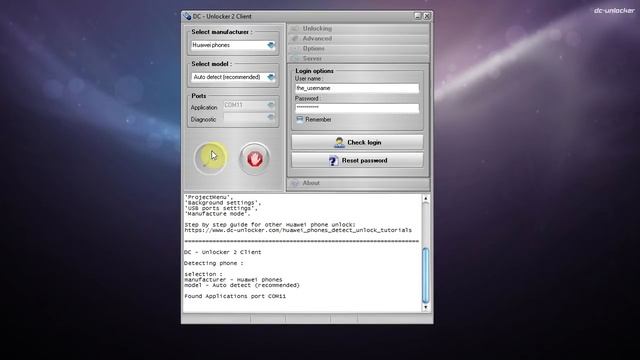The height and width of the screenshot is (360, 640).
Task: Click the log scrollbar up arrow
Action: point(426,199)
